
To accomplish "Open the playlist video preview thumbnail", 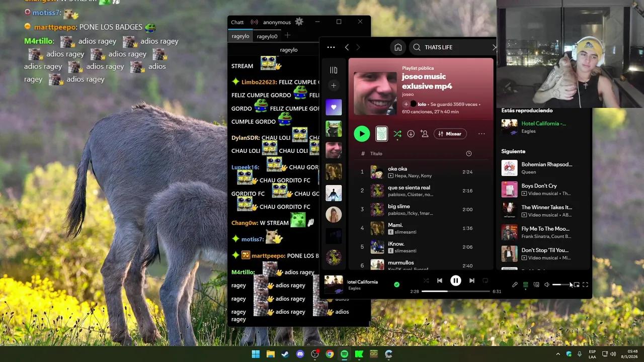I will pyautogui.click(x=382, y=134).
